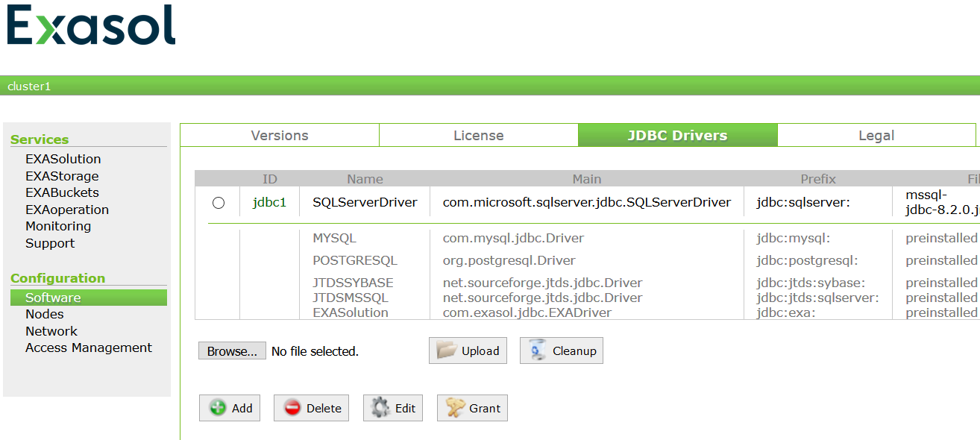980x440 pixels.
Task: Click the Browse... file button
Action: click(x=232, y=351)
